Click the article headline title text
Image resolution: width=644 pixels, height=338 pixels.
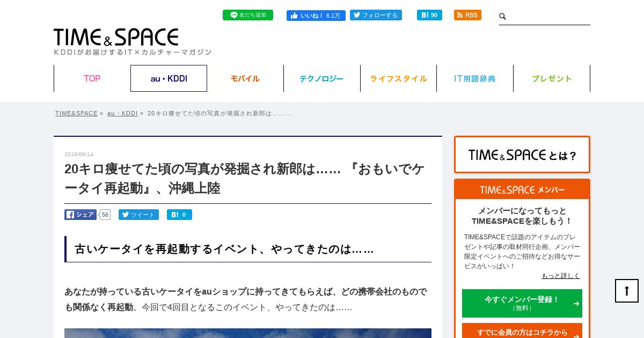coord(245,179)
